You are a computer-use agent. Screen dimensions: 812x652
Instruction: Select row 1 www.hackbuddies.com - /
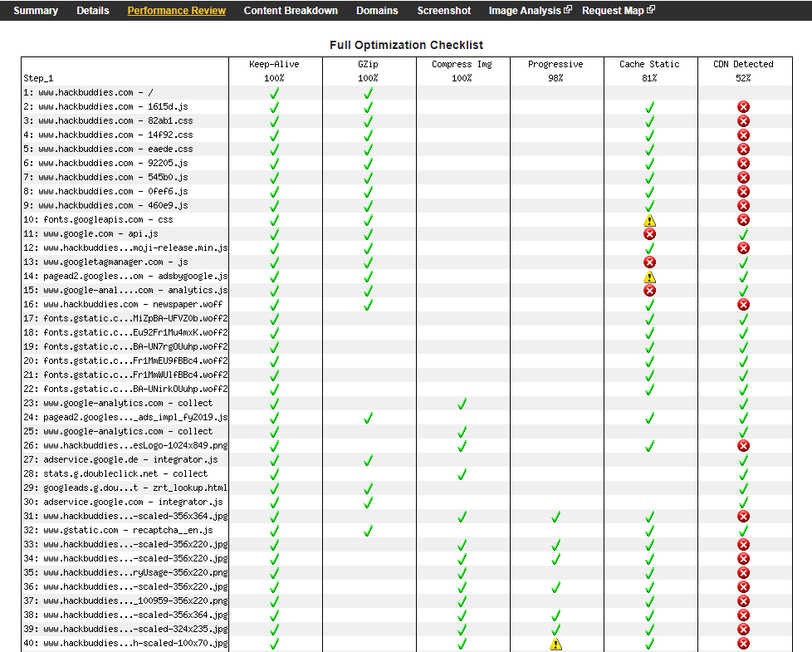coord(88,93)
